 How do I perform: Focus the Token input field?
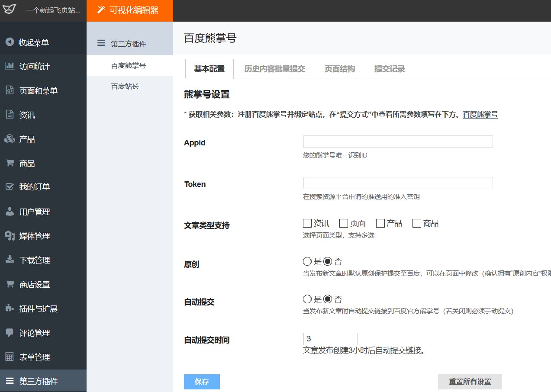click(x=398, y=183)
